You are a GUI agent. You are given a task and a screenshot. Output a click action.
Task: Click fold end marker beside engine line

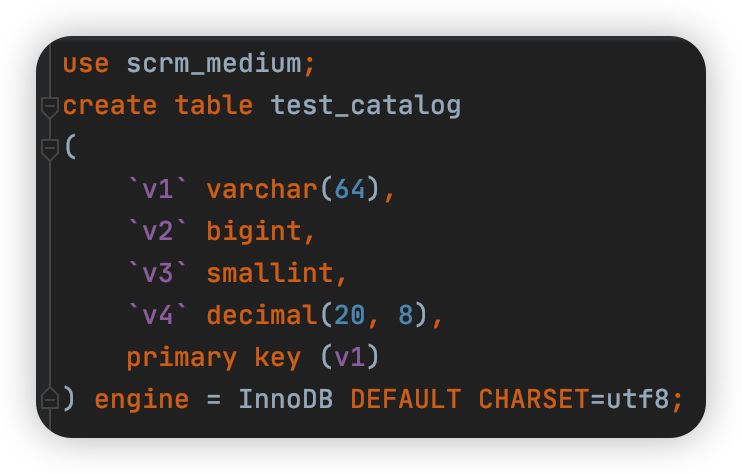[49, 400]
